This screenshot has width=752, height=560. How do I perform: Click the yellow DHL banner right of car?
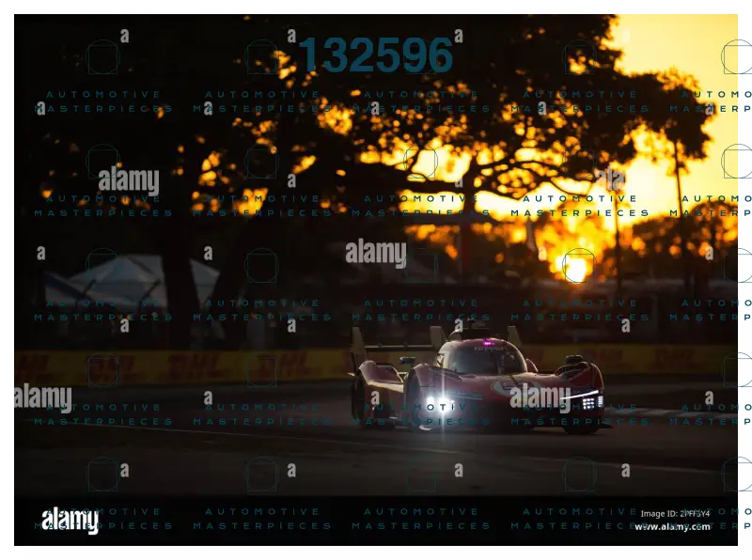click(x=667, y=358)
